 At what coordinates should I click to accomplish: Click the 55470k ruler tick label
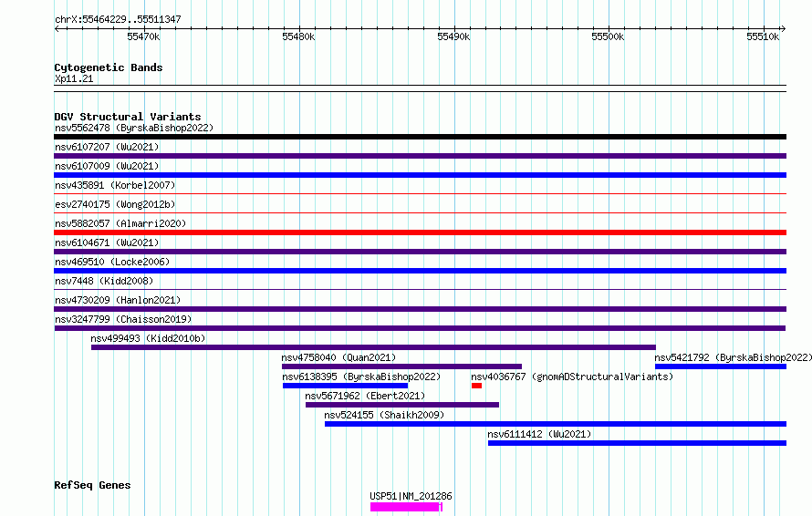[x=143, y=36]
